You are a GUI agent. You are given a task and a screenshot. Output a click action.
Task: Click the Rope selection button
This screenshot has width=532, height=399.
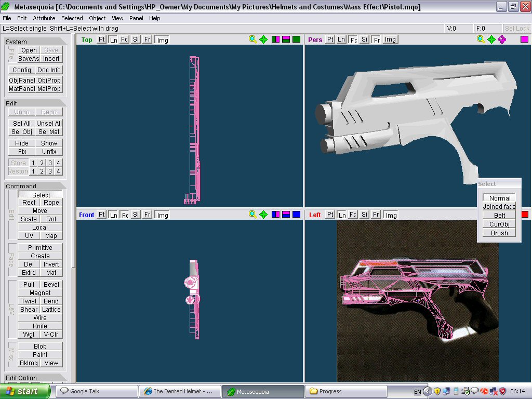(51, 202)
